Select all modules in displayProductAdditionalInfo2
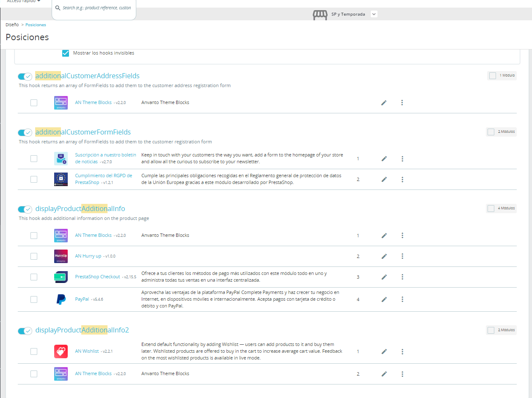Image resolution: width=532 pixels, height=398 pixels. (x=491, y=330)
